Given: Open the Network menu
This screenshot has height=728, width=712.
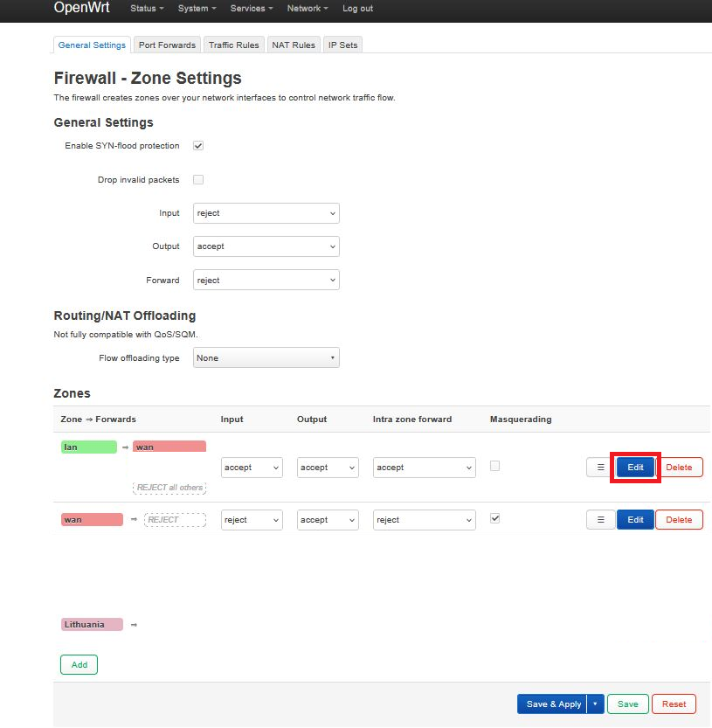Looking at the screenshot, I should tap(307, 9).
